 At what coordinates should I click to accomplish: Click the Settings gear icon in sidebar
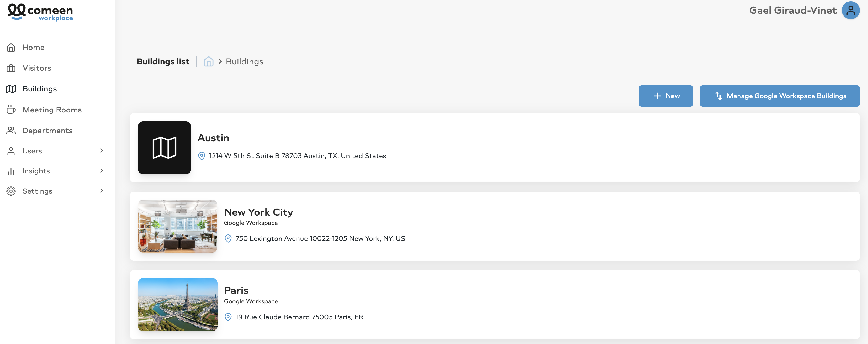coord(11,191)
